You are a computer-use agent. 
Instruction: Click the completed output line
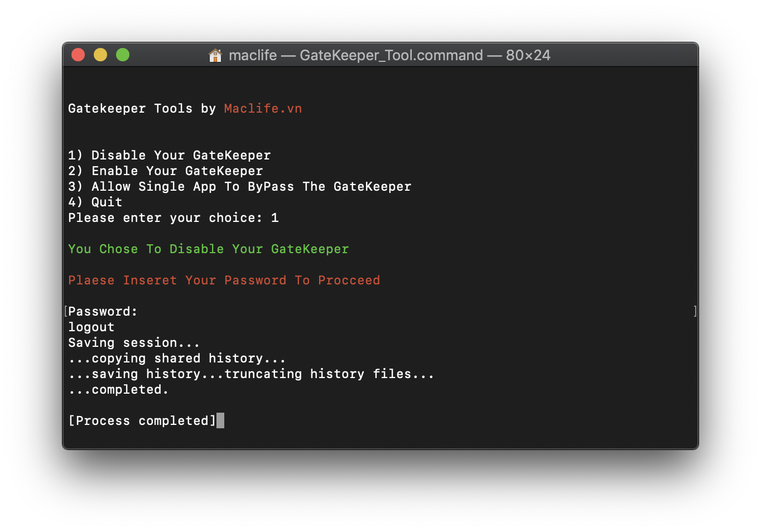pos(118,389)
